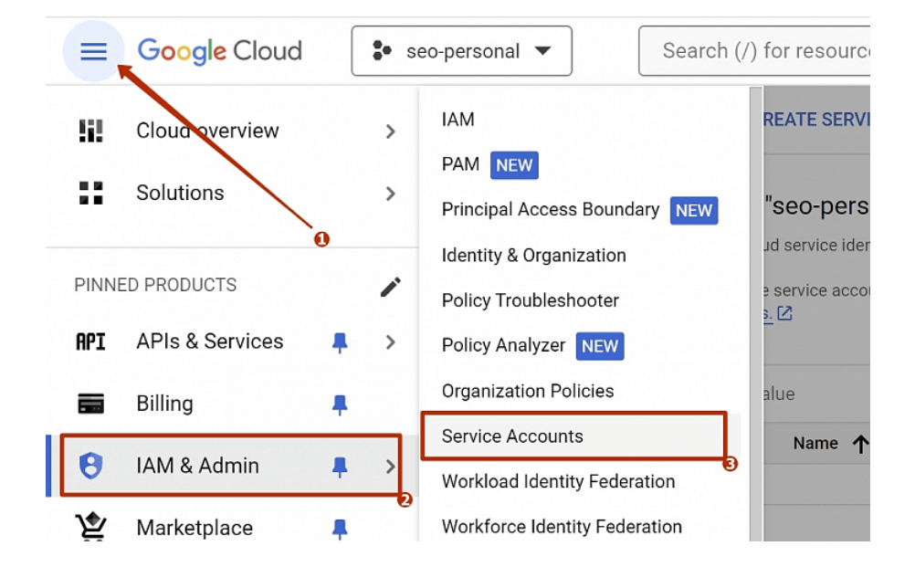The image size is (915, 588).
Task: Unpin Billing from pinned products
Action: point(340,404)
